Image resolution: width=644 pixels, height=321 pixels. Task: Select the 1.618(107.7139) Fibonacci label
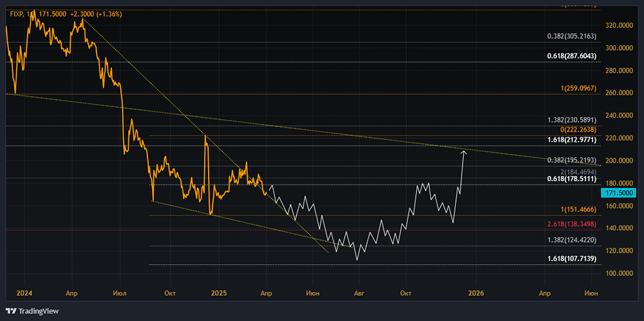click(x=571, y=258)
